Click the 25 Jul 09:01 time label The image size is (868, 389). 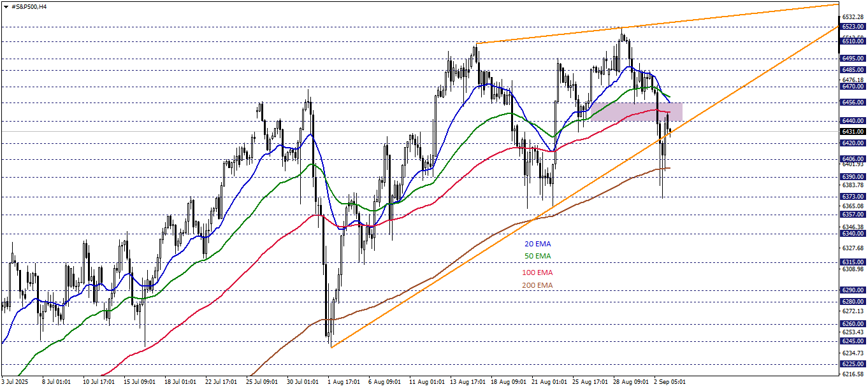(x=261, y=382)
